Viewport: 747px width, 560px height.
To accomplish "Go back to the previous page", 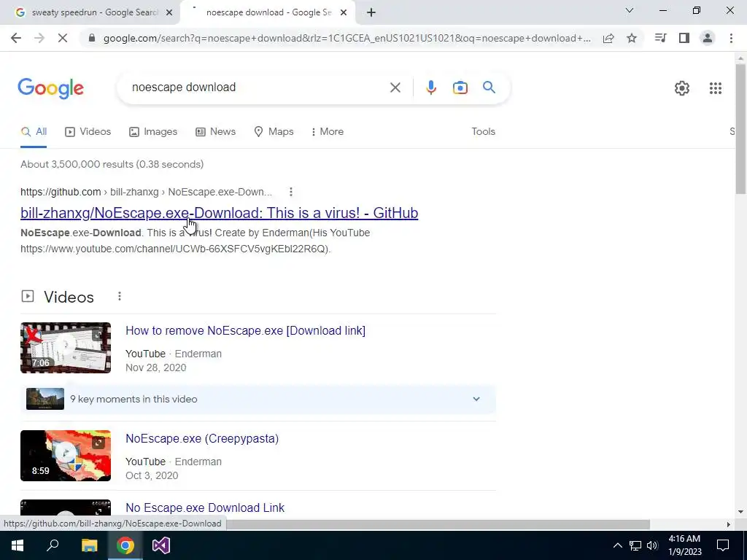I will point(16,38).
